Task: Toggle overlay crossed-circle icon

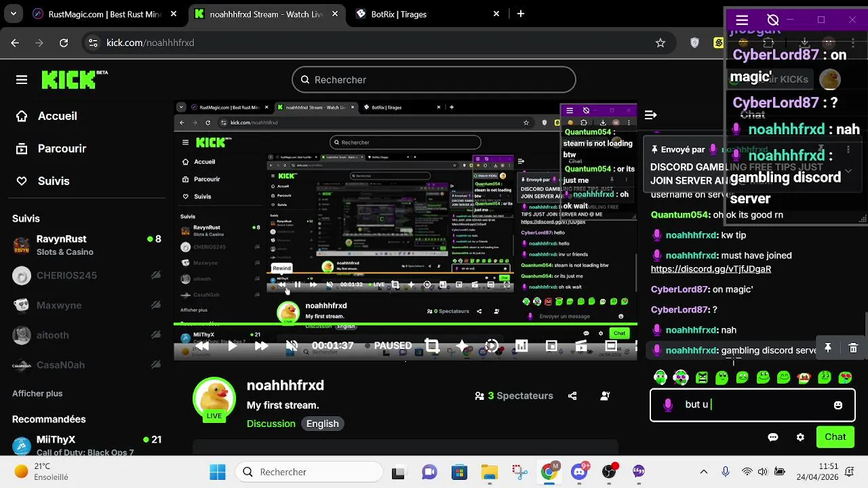Action: (773, 20)
